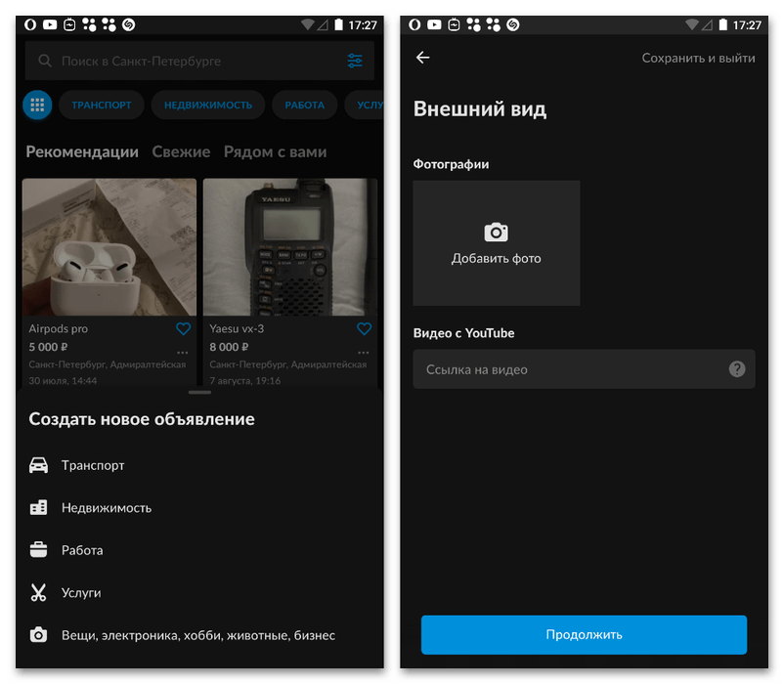Image resolution: width=784 pixels, height=684 pixels.
Task: Open all categories grid button
Action: [37, 105]
